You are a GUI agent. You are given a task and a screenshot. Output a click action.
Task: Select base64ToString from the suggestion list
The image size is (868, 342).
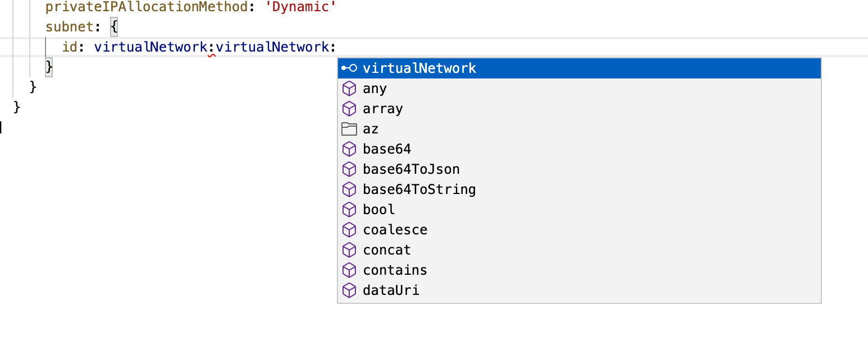click(x=419, y=189)
